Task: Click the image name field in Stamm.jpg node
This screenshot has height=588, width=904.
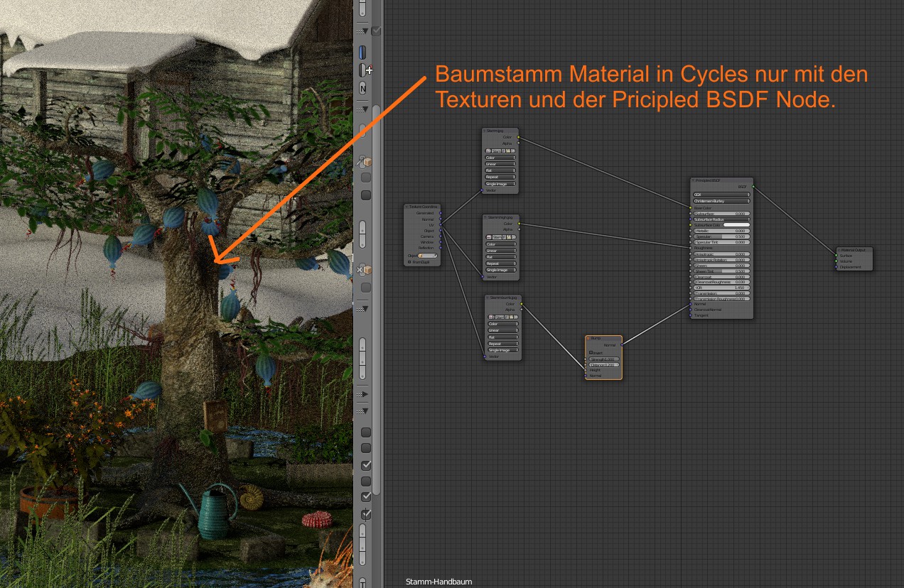Action: tap(496, 151)
